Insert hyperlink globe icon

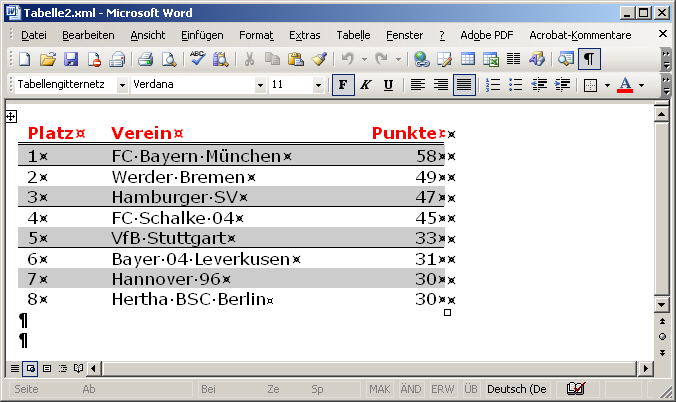pyautogui.click(x=422, y=59)
